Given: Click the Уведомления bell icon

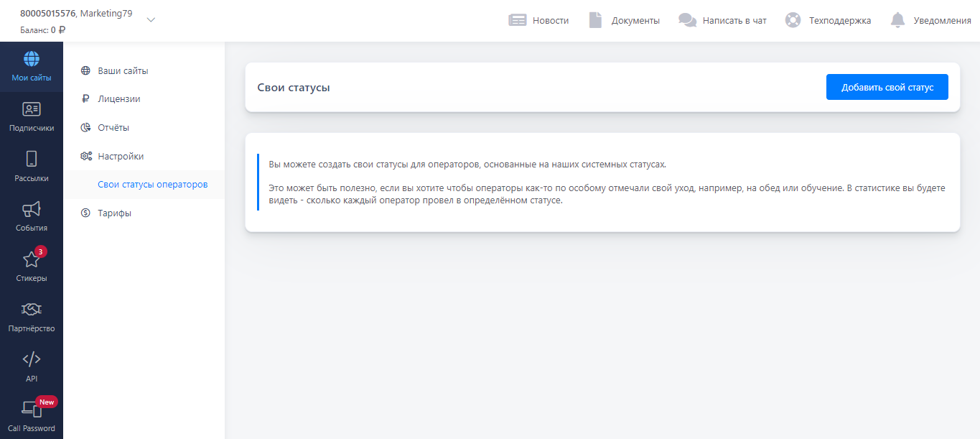Looking at the screenshot, I should 897,20.
